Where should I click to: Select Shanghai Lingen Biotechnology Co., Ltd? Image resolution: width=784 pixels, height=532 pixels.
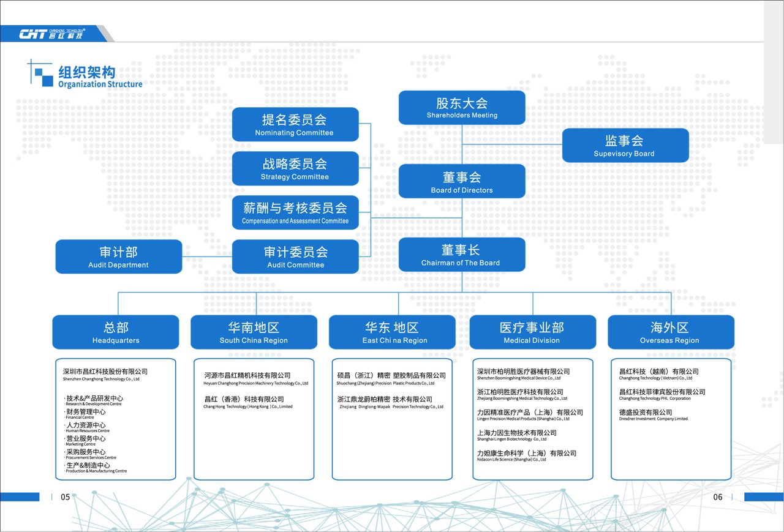pos(517,435)
